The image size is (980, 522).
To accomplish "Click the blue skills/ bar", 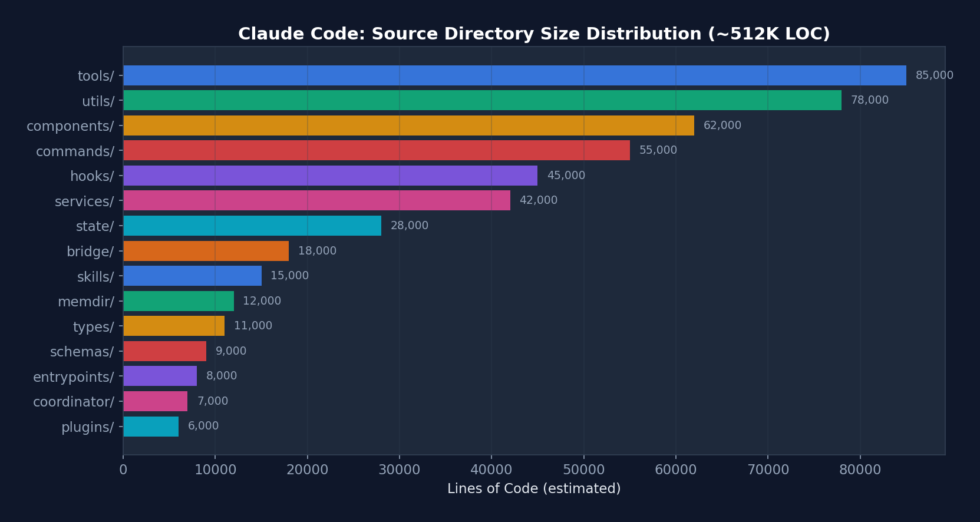I will [192, 276].
